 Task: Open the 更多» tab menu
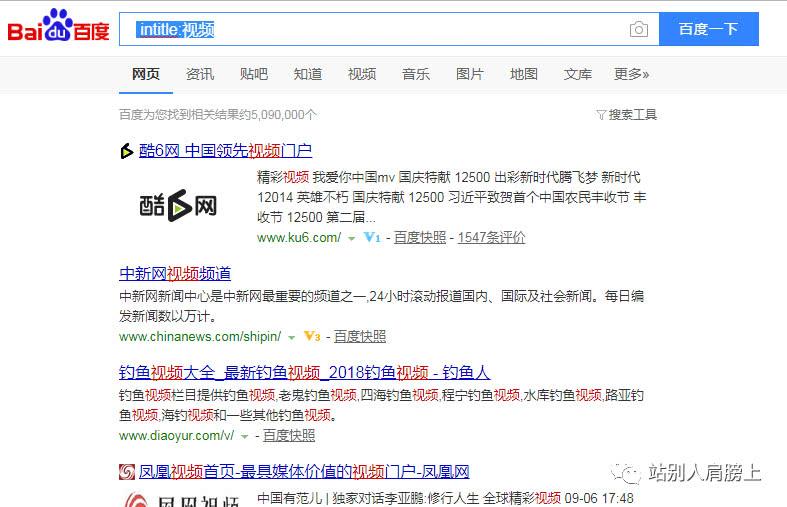(x=631, y=74)
